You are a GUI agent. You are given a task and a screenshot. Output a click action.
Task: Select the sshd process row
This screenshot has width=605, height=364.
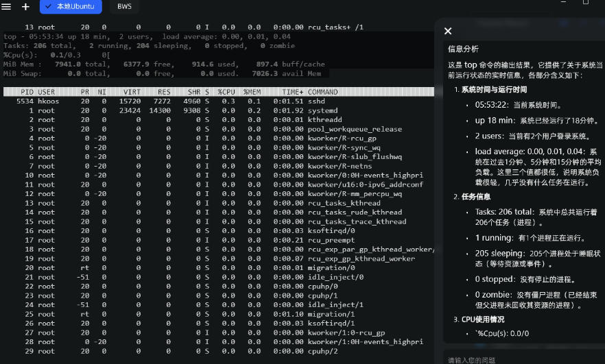tap(220, 101)
